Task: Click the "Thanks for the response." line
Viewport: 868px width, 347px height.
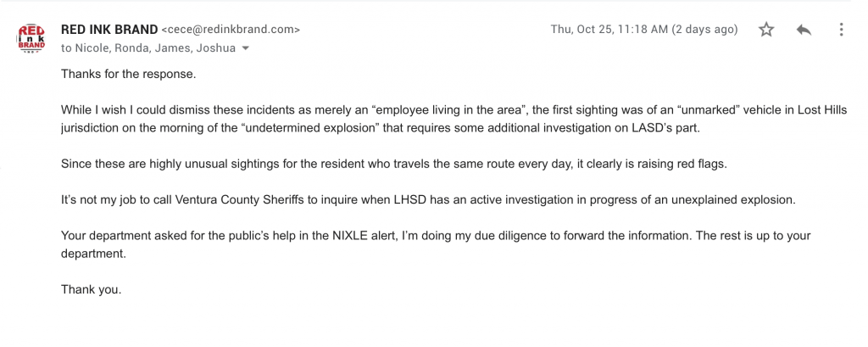Action: pos(129,74)
